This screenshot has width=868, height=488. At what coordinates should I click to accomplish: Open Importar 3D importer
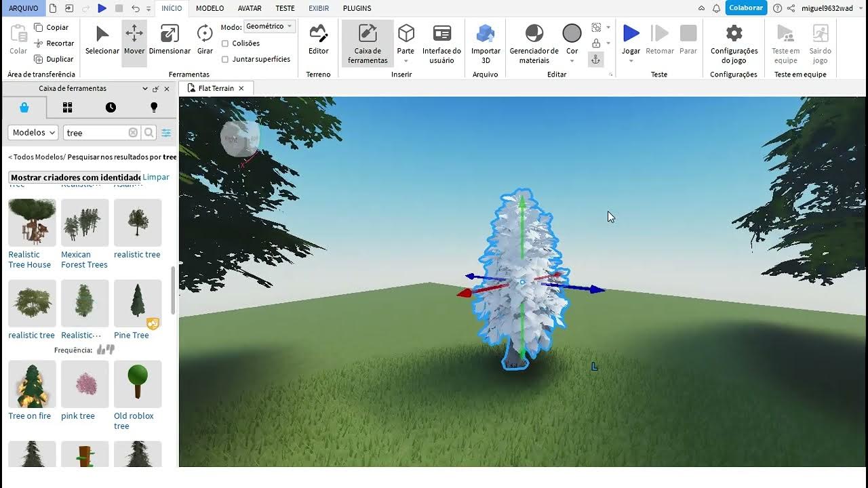[x=486, y=43]
